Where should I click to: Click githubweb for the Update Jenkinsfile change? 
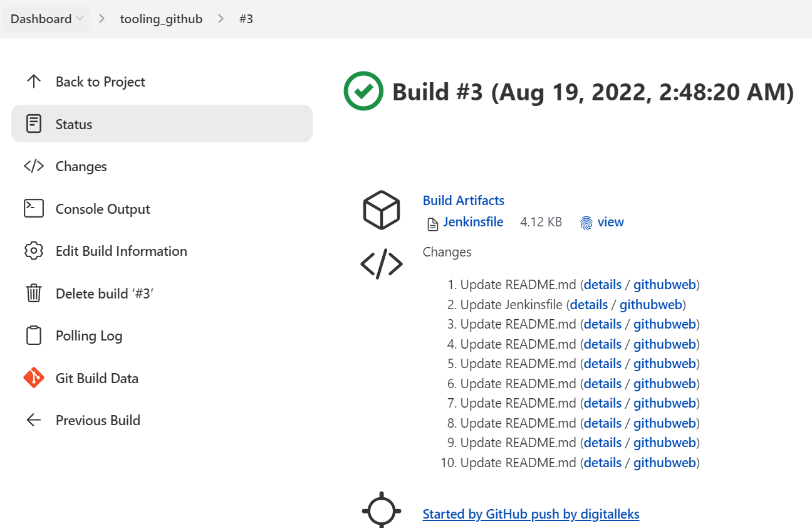650,304
